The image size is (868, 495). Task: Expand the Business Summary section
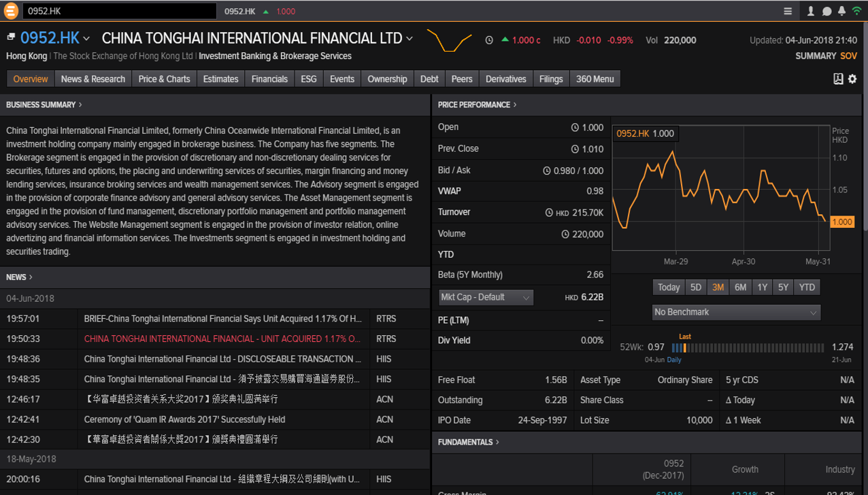pyautogui.click(x=44, y=105)
